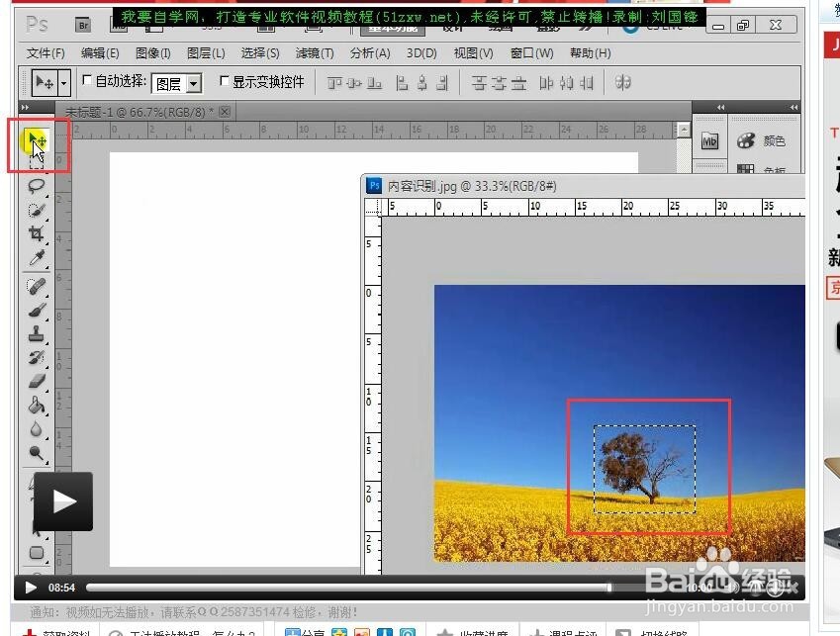Select the Dodge tool
Image resolution: width=840 pixels, height=636 pixels.
coord(36,453)
